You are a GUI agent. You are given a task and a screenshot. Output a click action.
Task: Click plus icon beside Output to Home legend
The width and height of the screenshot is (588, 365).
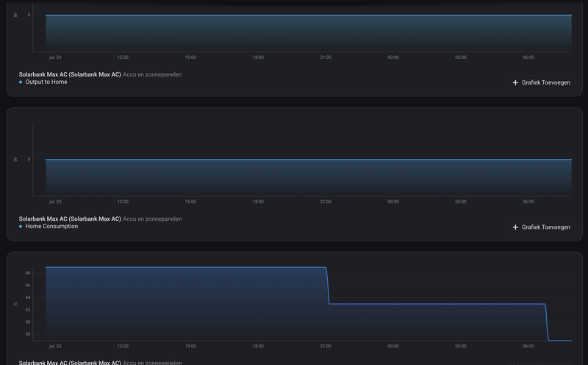pos(515,82)
